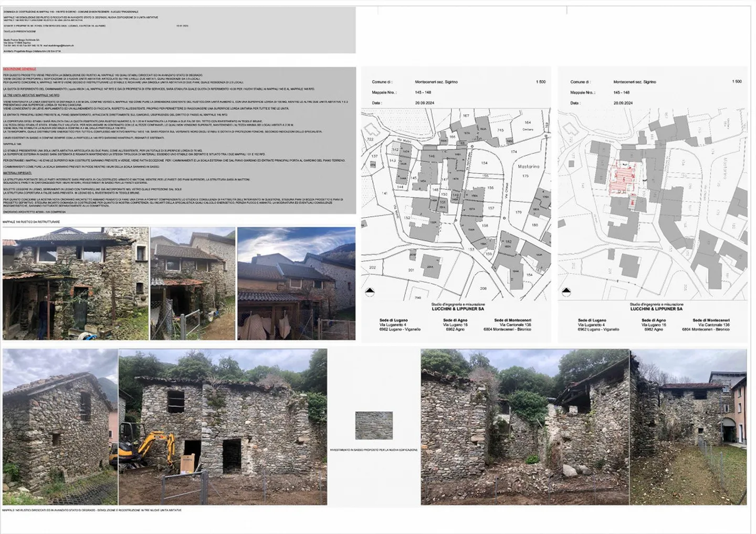Click the Mastarino area label on the map

tap(529, 166)
